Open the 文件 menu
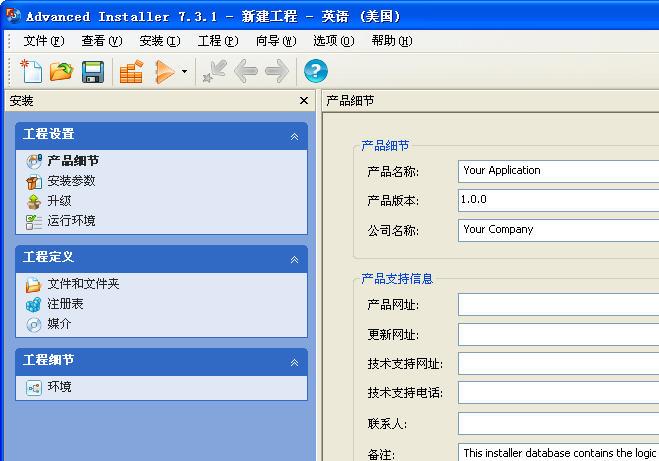Viewport: 659px width, 461px height. click(x=43, y=41)
